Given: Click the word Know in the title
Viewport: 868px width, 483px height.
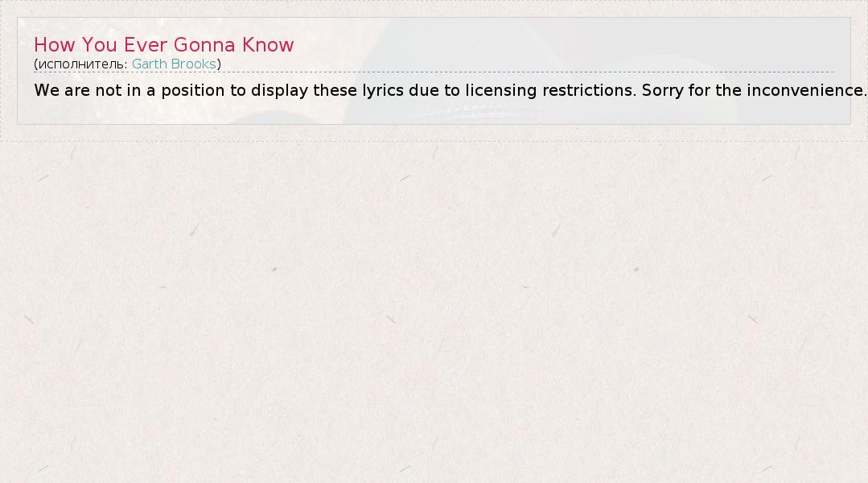Looking at the screenshot, I should click(268, 45).
